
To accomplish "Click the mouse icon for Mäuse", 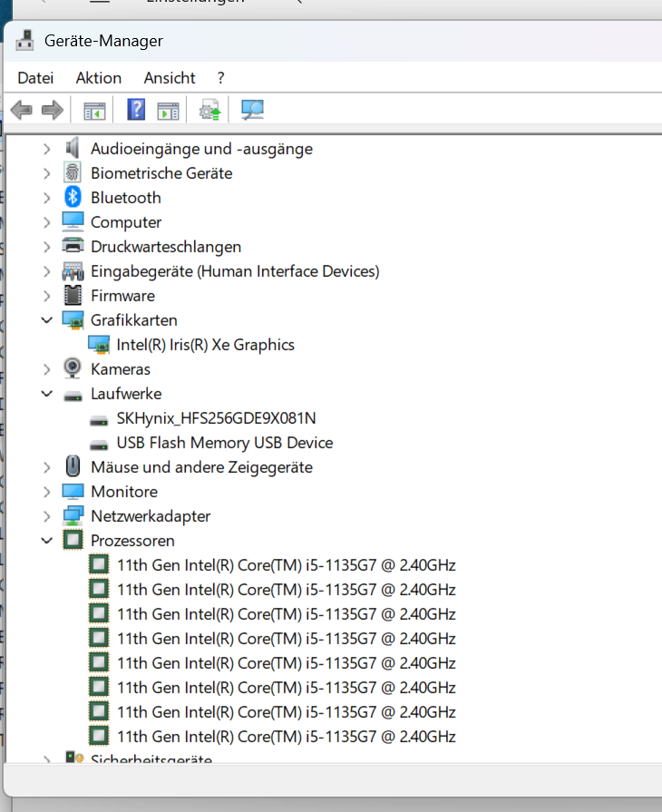I will pos(73,466).
